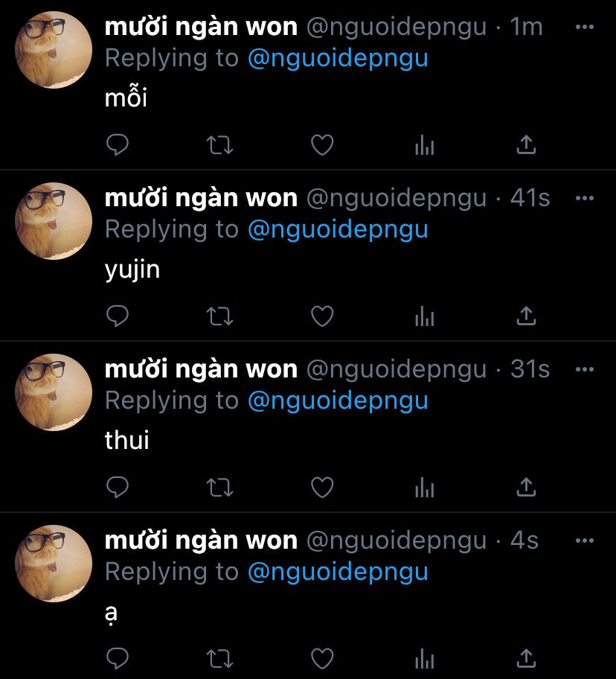Open mười ngàn won name on 4s tweet
The width and height of the screenshot is (616, 679).
pos(201,541)
